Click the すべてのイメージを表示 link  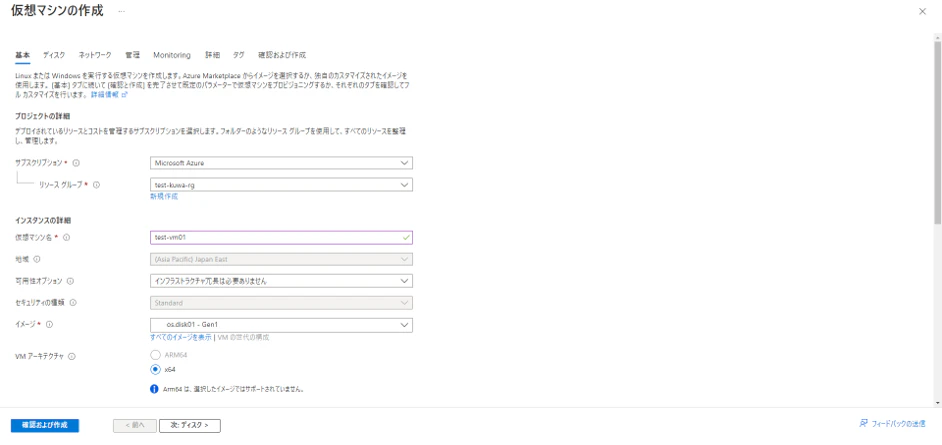tap(180, 338)
